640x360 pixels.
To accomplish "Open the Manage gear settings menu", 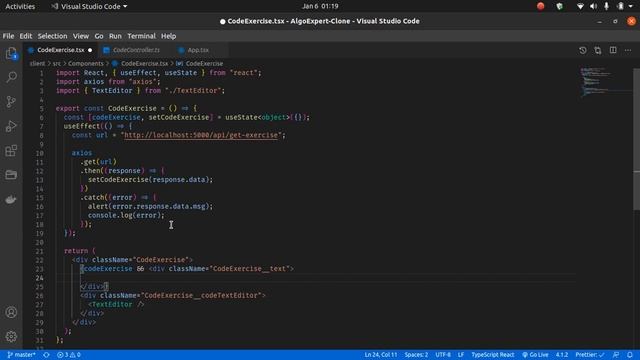I will coord(11,336).
